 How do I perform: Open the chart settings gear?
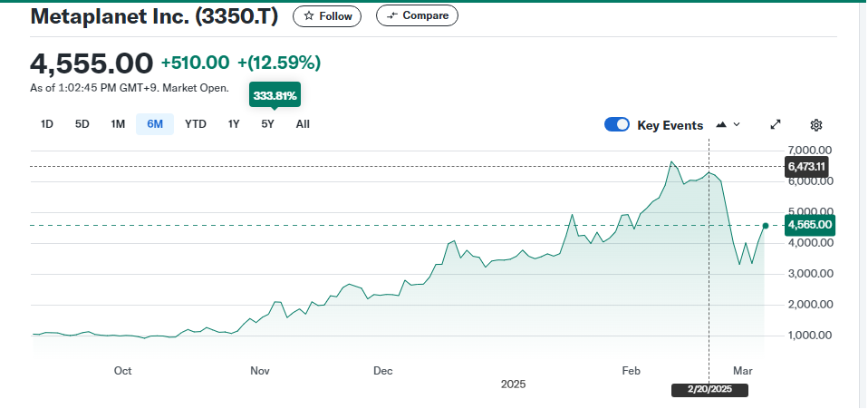(x=815, y=125)
